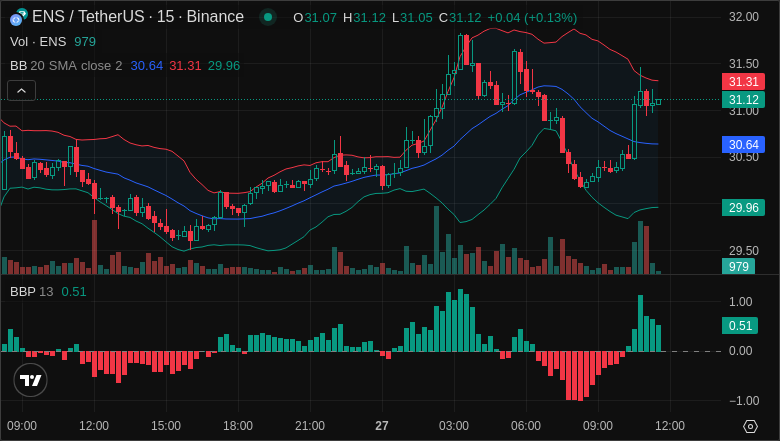Image resolution: width=780 pixels, height=441 pixels.
Task: Select the BBP 13 indicator legend
Action: pyautogui.click(x=31, y=292)
